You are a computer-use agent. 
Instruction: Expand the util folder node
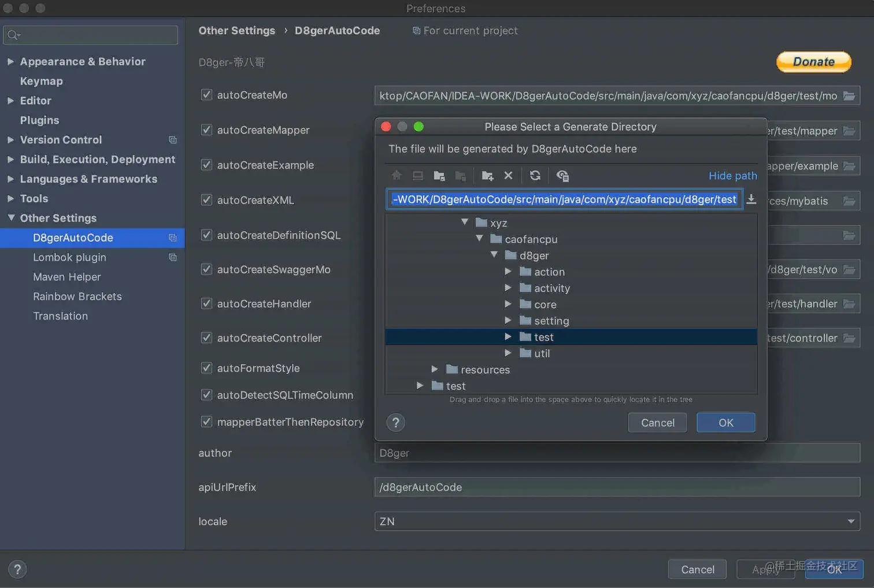pyautogui.click(x=508, y=353)
